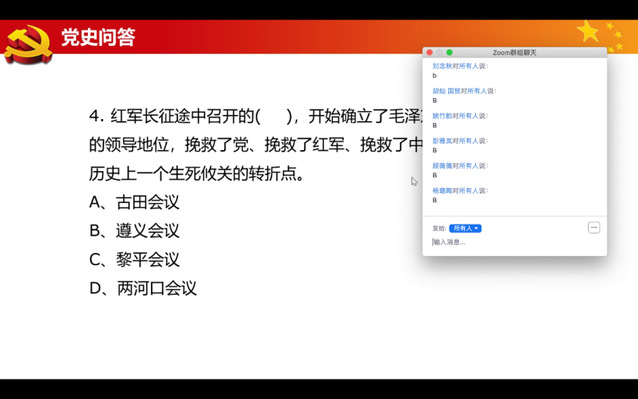This screenshot has height=399, width=638.
Task: Select answer option A 古田会议
Action: point(134,202)
